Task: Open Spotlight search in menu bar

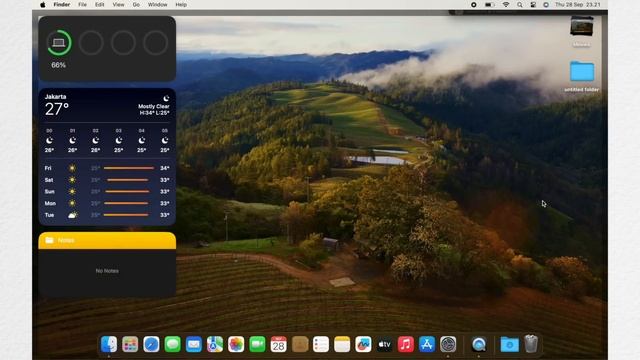Action: tap(520, 5)
